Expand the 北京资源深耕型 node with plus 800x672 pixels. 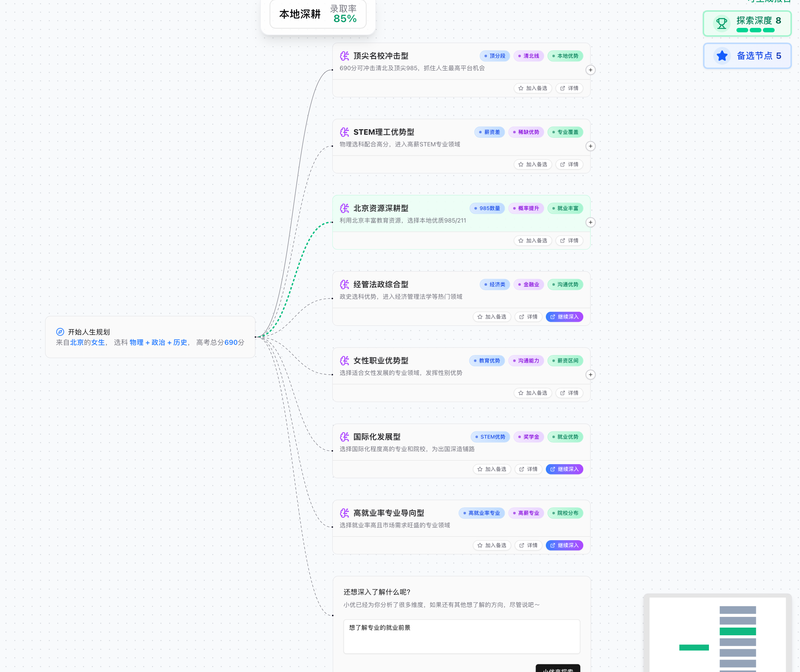(x=591, y=223)
